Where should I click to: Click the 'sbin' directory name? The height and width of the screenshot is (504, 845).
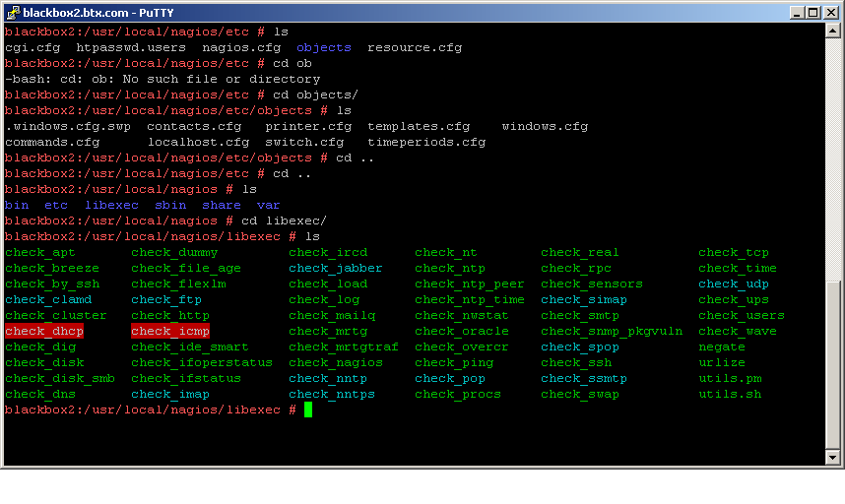[170, 205]
